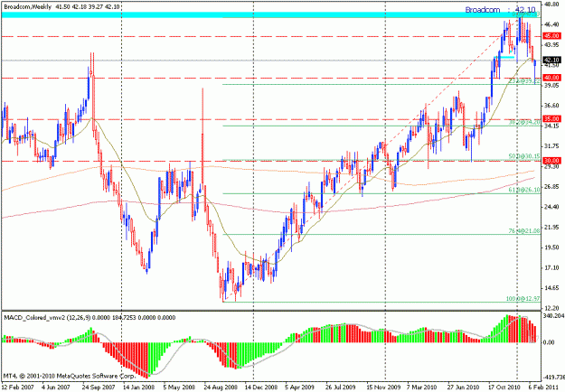This screenshot has height=392, width=565.
Task: Click the 19.50 price axis value
Action: tap(552, 247)
